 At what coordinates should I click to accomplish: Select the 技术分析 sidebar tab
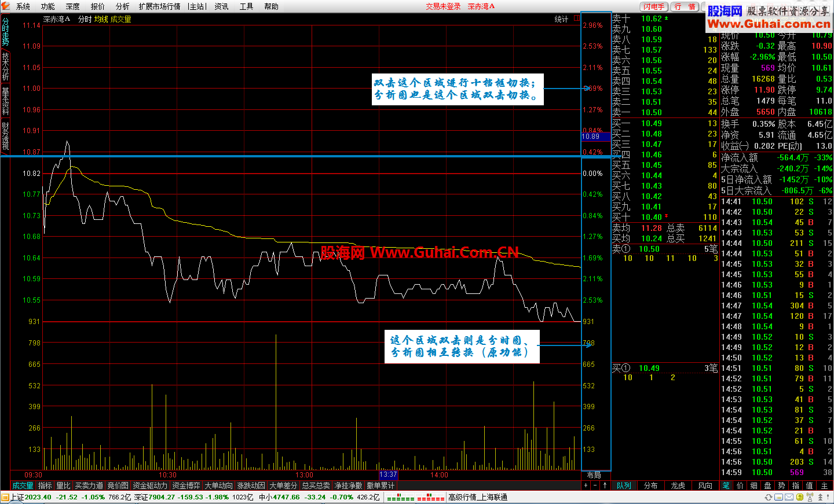[x=5, y=66]
